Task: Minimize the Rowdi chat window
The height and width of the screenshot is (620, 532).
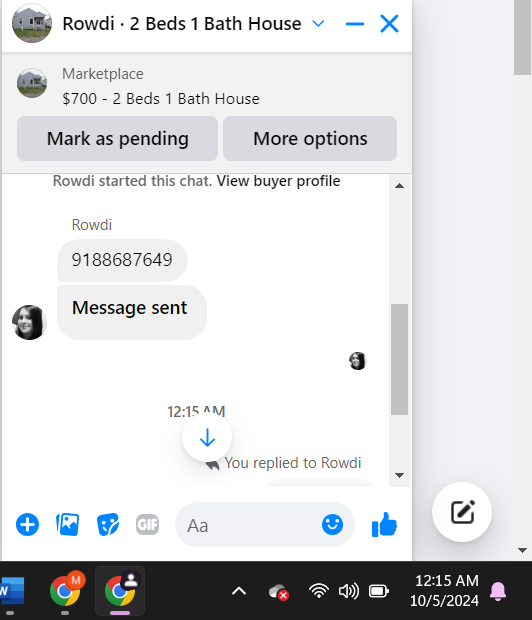Action: click(355, 24)
